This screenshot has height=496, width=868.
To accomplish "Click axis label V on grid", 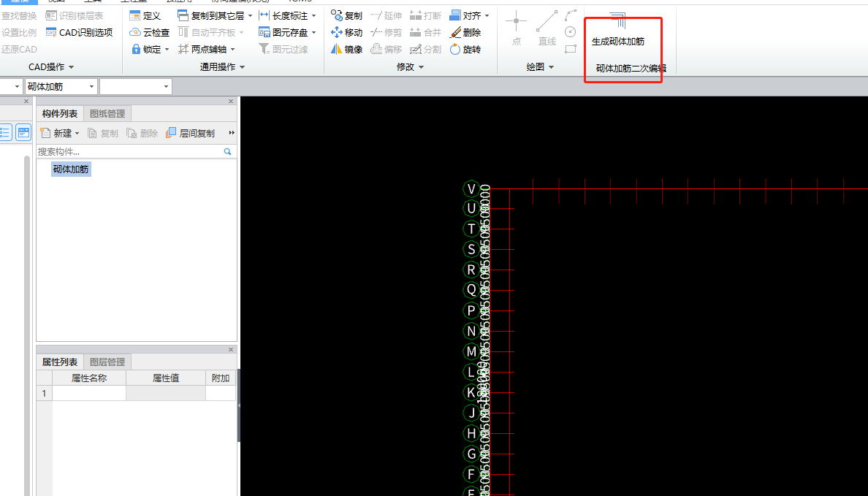I will coord(471,188).
